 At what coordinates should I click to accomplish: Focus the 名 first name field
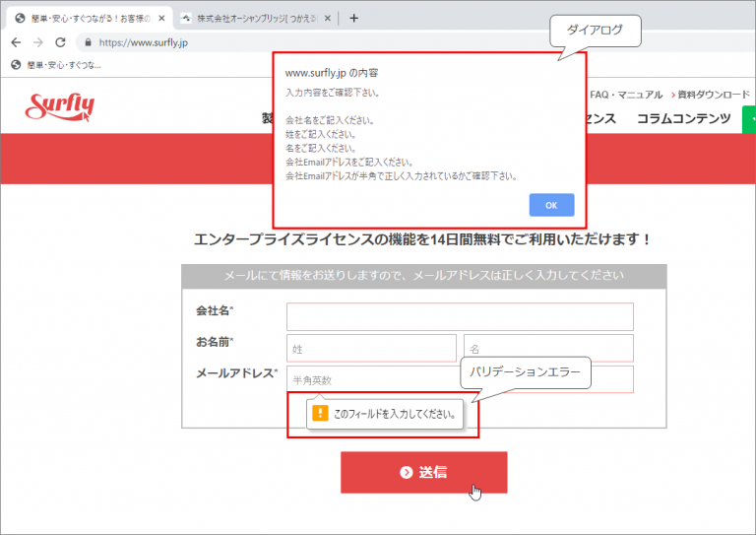tap(548, 348)
